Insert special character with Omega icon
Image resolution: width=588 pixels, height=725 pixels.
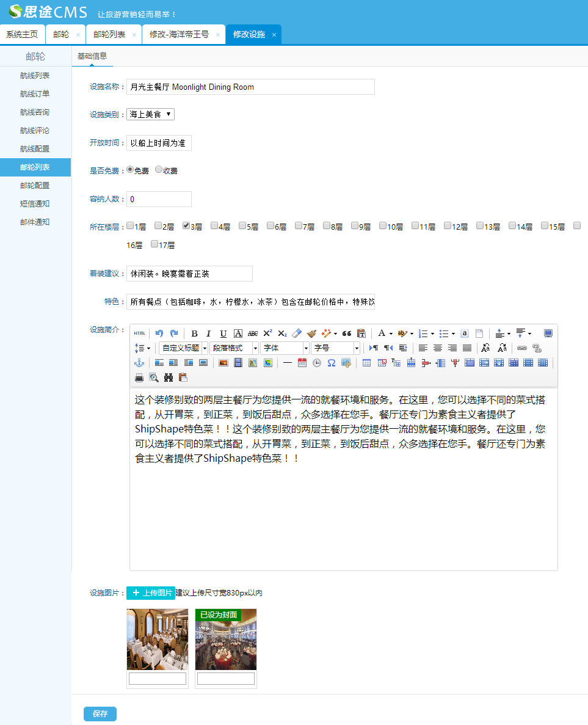click(x=332, y=363)
